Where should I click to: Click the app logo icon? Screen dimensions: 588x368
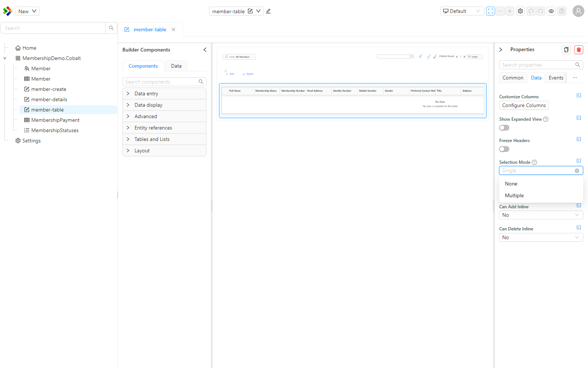pyautogui.click(x=7, y=11)
